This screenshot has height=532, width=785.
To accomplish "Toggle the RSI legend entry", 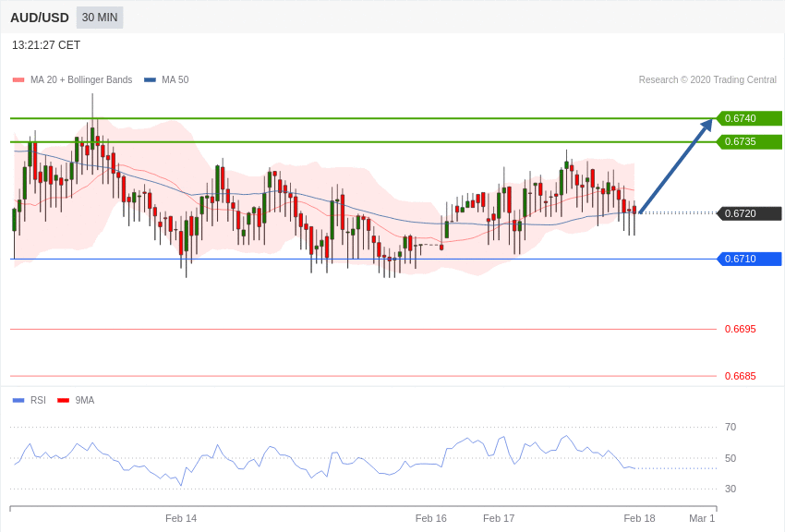I will tap(29, 400).
